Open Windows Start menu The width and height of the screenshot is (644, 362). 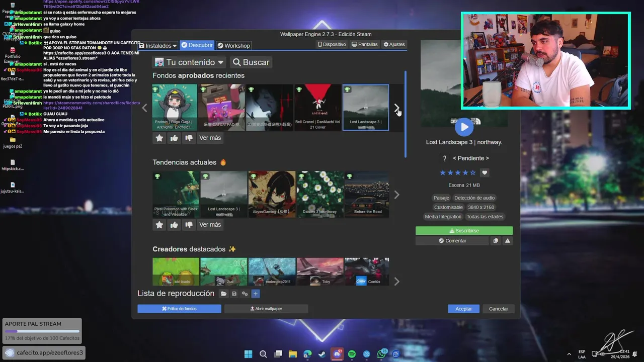pos(248,354)
